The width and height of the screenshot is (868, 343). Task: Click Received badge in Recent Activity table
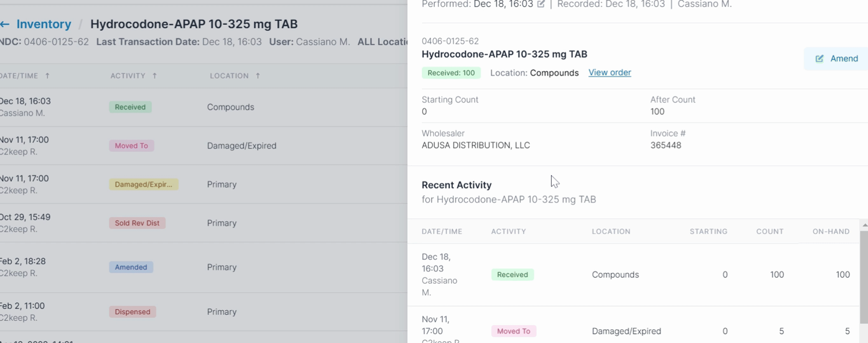513,275
